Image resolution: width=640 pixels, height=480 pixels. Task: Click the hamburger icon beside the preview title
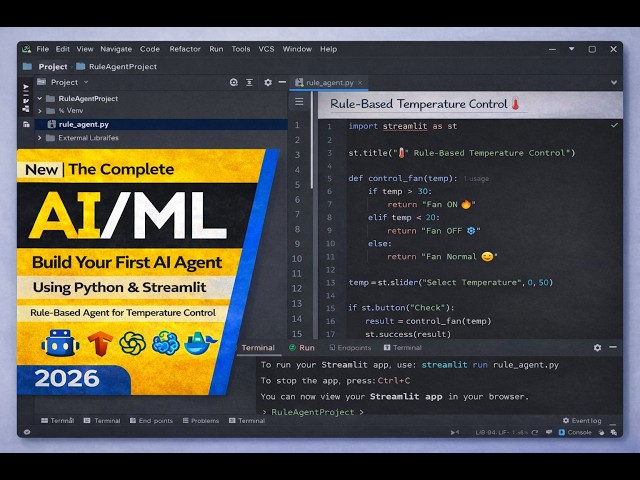[299, 102]
